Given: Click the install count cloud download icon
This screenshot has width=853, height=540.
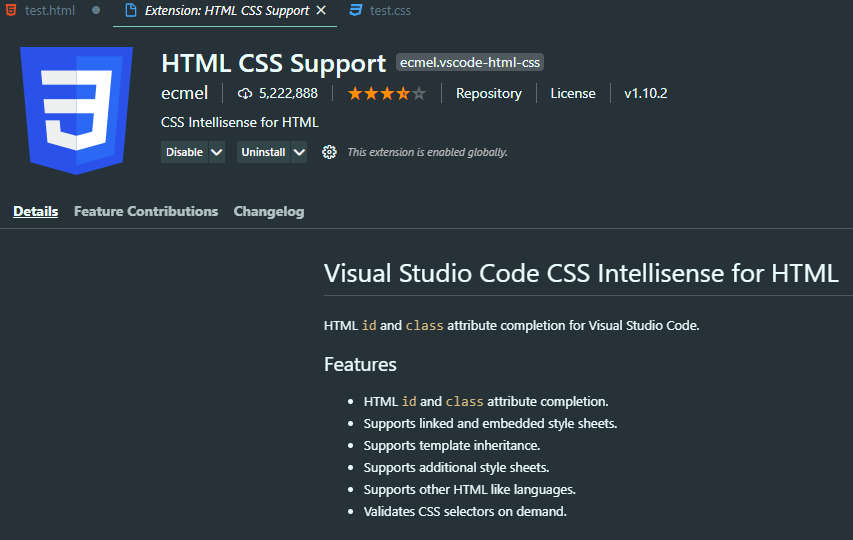Looking at the screenshot, I should [x=245, y=94].
